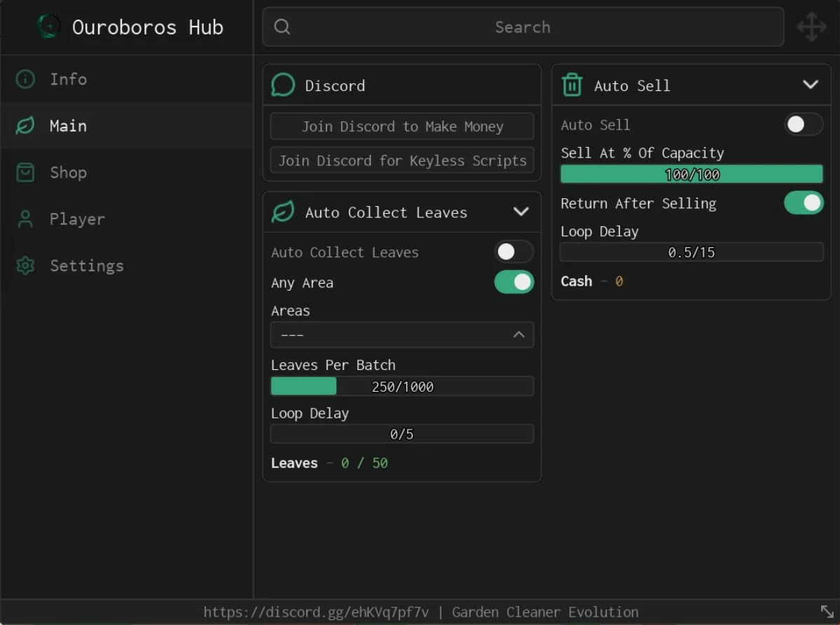
Task: Click Join Discord to Make Money button
Action: pos(402,126)
